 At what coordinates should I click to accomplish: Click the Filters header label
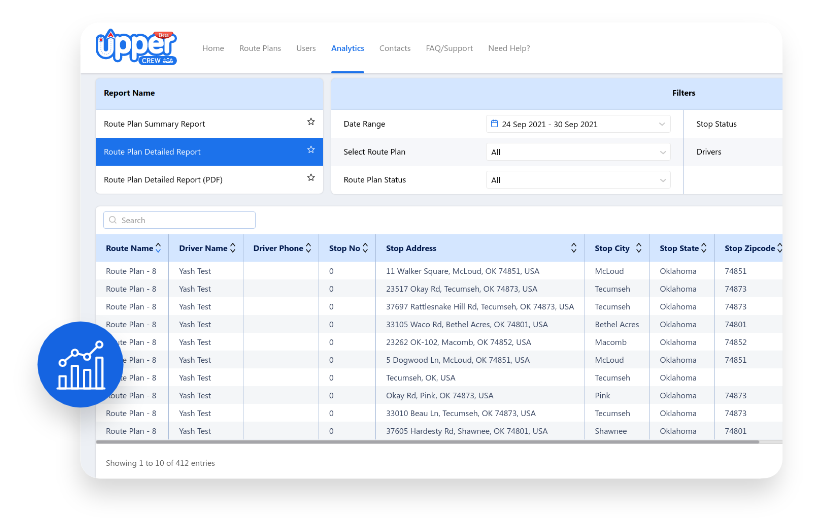point(683,93)
